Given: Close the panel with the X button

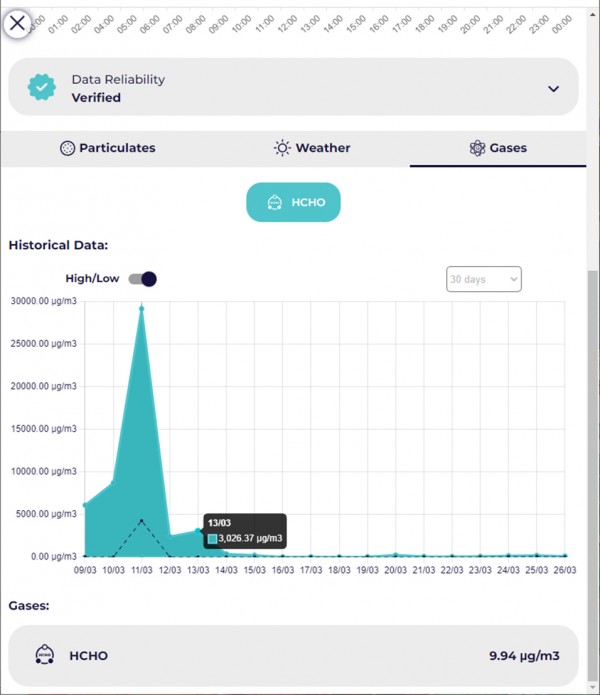Looking at the screenshot, I should (18, 22).
